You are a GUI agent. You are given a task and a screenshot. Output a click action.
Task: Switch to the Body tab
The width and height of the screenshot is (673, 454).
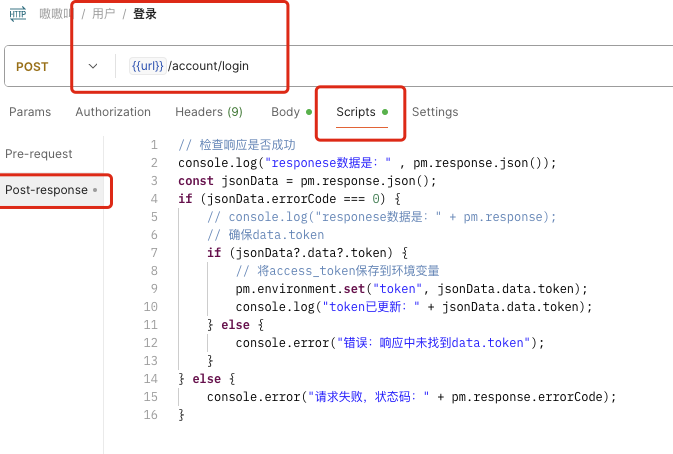[x=285, y=112]
